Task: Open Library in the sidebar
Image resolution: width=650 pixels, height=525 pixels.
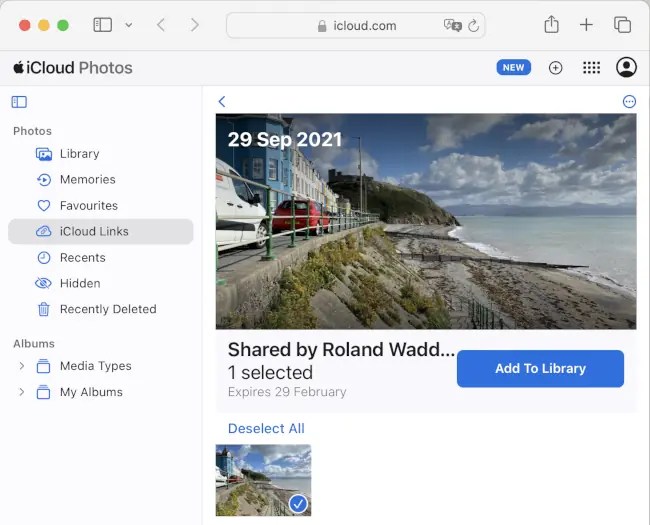Action: tap(101, 154)
